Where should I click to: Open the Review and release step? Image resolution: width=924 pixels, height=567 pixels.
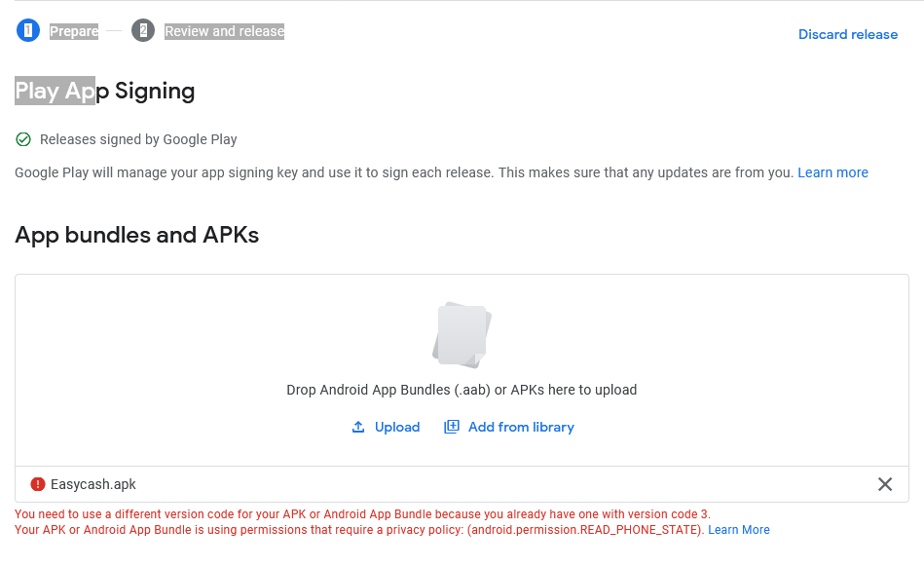224,31
